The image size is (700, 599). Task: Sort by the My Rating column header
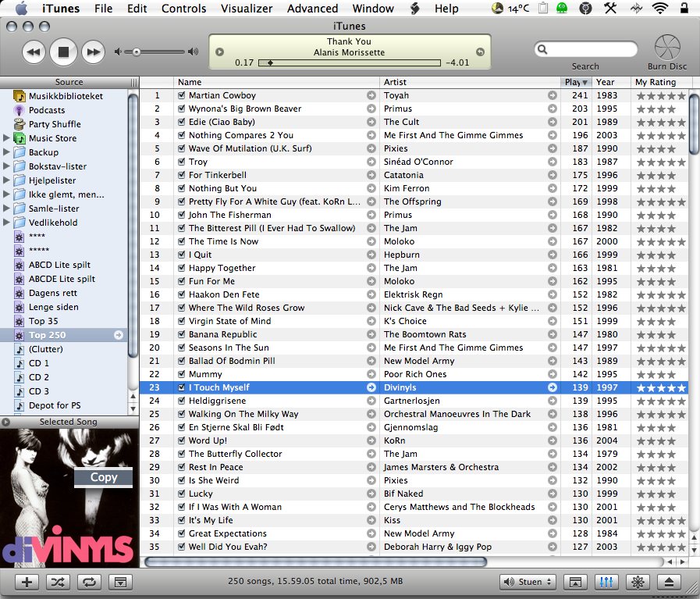coord(661,82)
